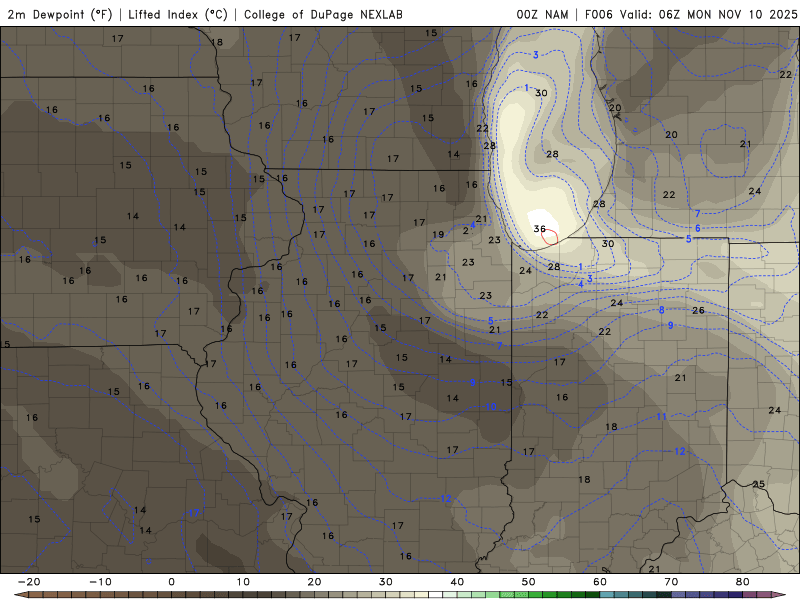Click the black "36" dewpoint value
The image size is (800, 600).
click(539, 229)
